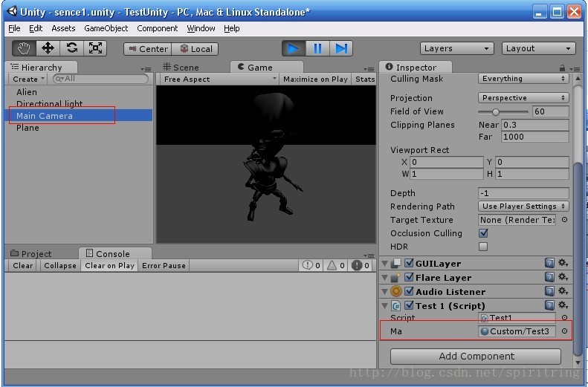Show Stats in Game view
588x387 pixels.
pyautogui.click(x=365, y=79)
